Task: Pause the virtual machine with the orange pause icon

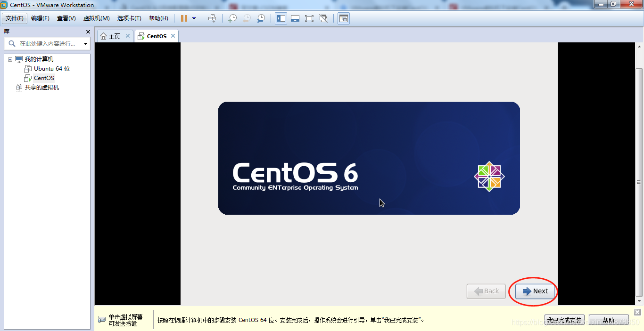Action: pyautogui.click(x=184, y=18)
